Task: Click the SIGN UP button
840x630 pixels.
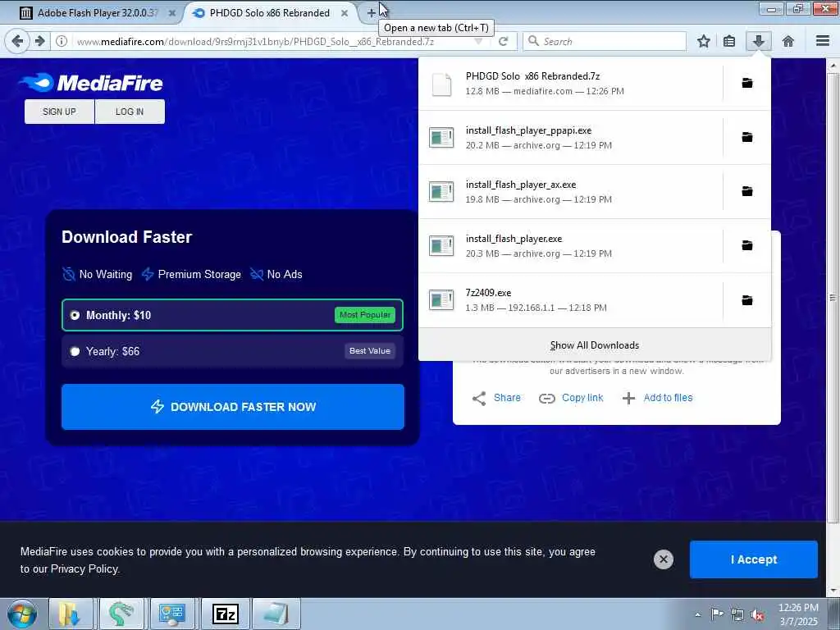Action: pyautogui.click(x=59, y=112)
